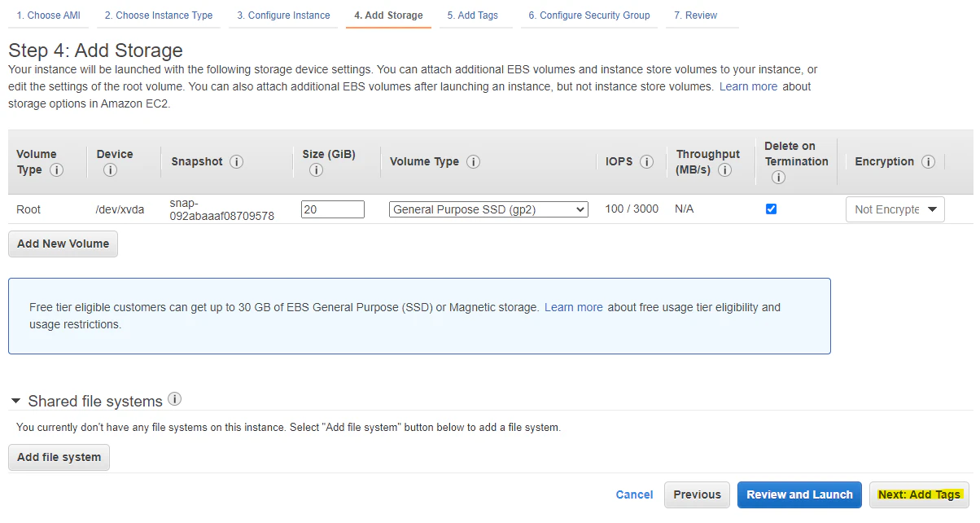Select the 4. Add Storage tab
The width and height of the screenshot is (980, 523).
point(388,15)
